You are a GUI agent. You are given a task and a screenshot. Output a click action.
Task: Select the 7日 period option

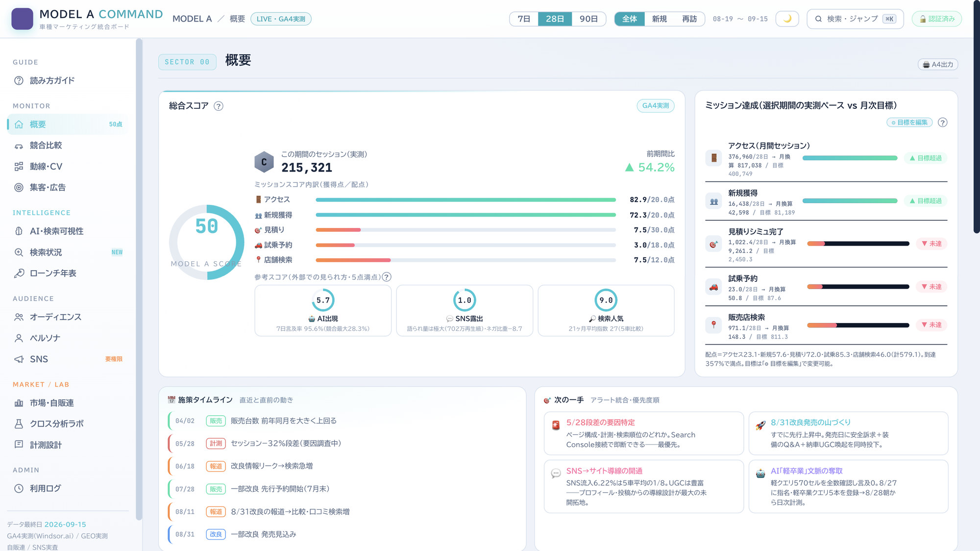[524, 19]
